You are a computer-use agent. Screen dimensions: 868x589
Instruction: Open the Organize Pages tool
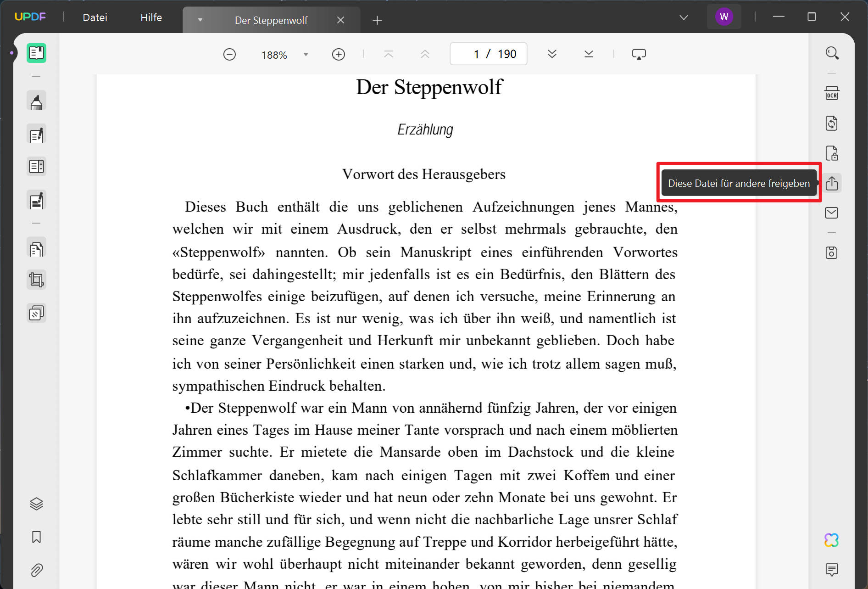[36, 249]
